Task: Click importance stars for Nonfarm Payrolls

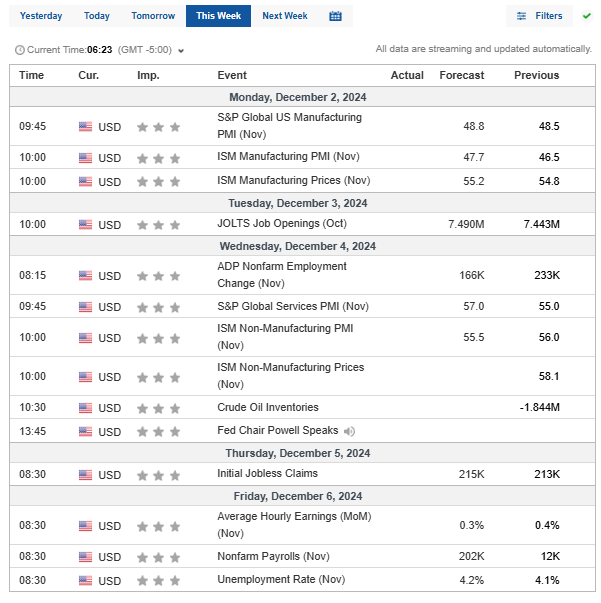Action: 159,557
